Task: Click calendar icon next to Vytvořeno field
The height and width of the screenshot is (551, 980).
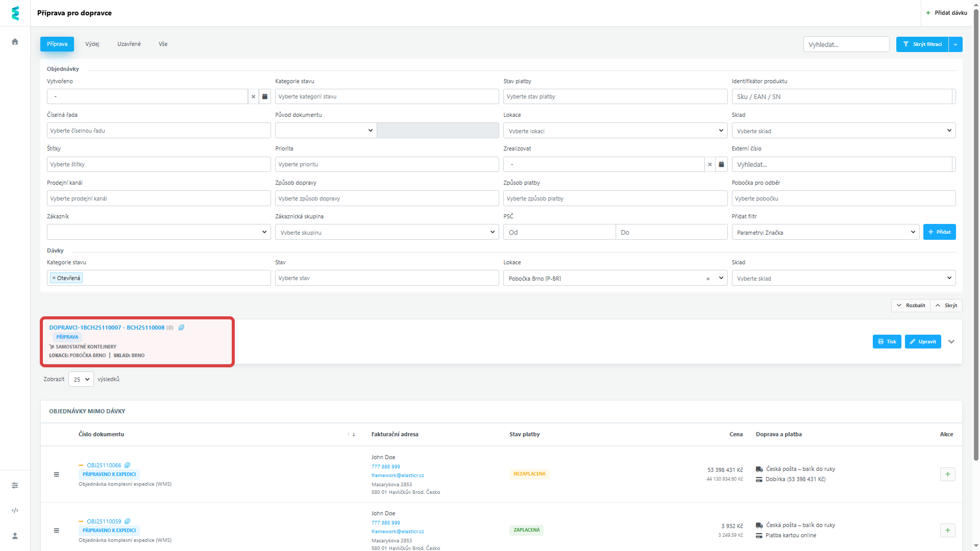Action: click(264, 96)
